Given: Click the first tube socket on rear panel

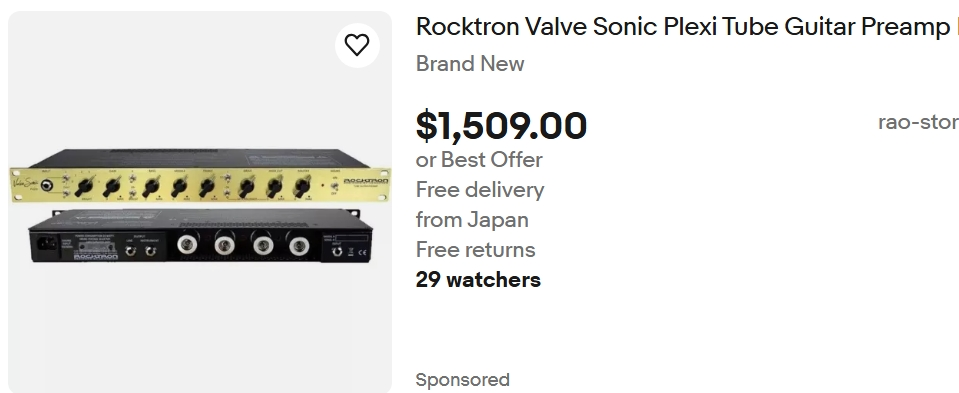Looking at the screenshot, I should (x=187, y=245).
